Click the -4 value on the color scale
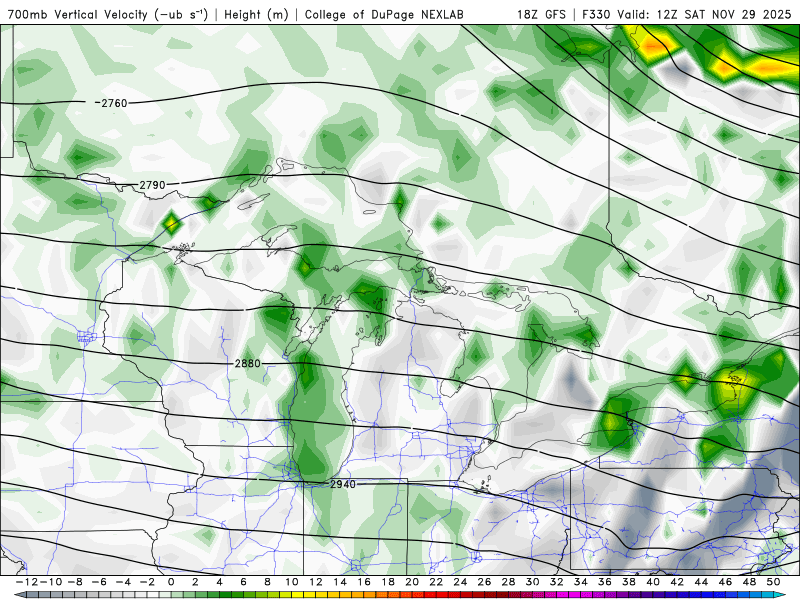800x600 pixels. [123, 582]
